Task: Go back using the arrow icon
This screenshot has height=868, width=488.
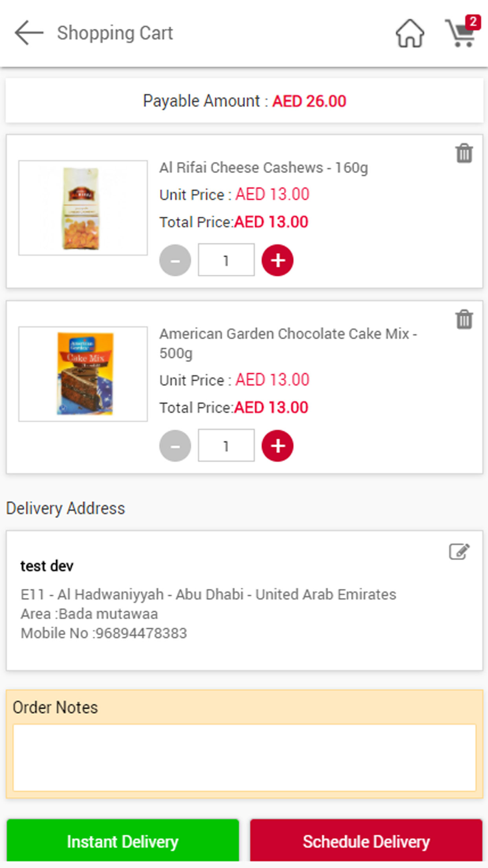Action: [x=29, y=33]
